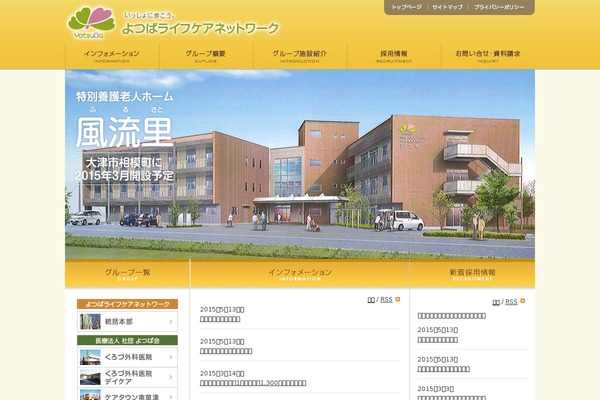This screenshot has width=600, height=400.
Task: Open the list link left of recruitment RSS
Action: click(496, 302)
